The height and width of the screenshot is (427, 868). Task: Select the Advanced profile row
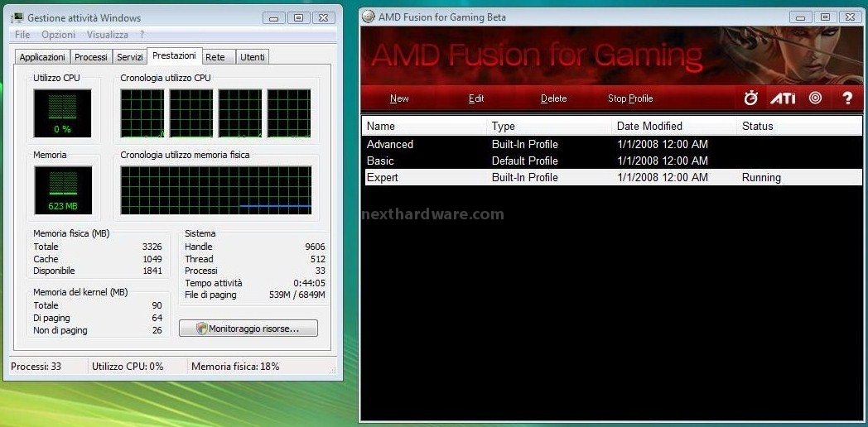point(612,144)
